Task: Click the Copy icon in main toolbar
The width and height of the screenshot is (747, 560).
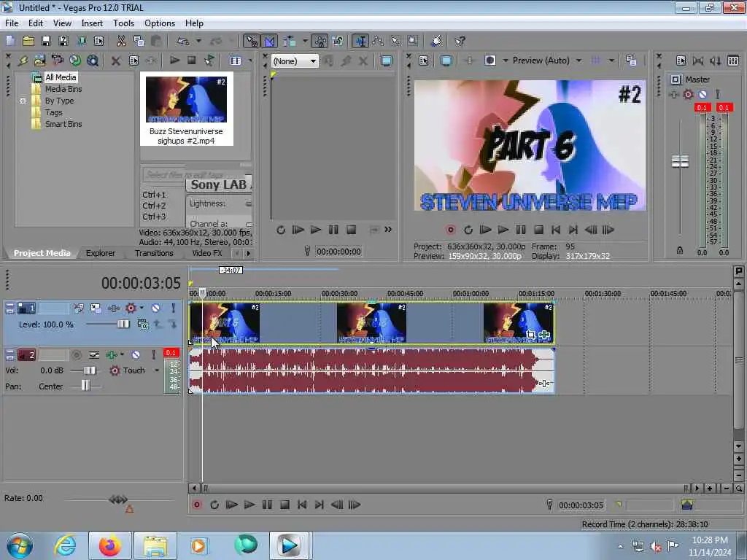Action: 139,41
